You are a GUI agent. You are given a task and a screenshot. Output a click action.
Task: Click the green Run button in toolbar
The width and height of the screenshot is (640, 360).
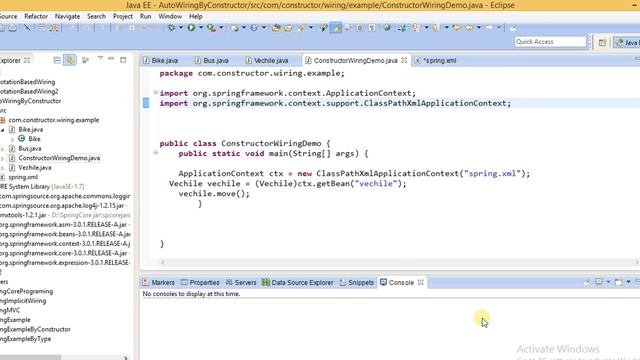(x=191, y=28)
